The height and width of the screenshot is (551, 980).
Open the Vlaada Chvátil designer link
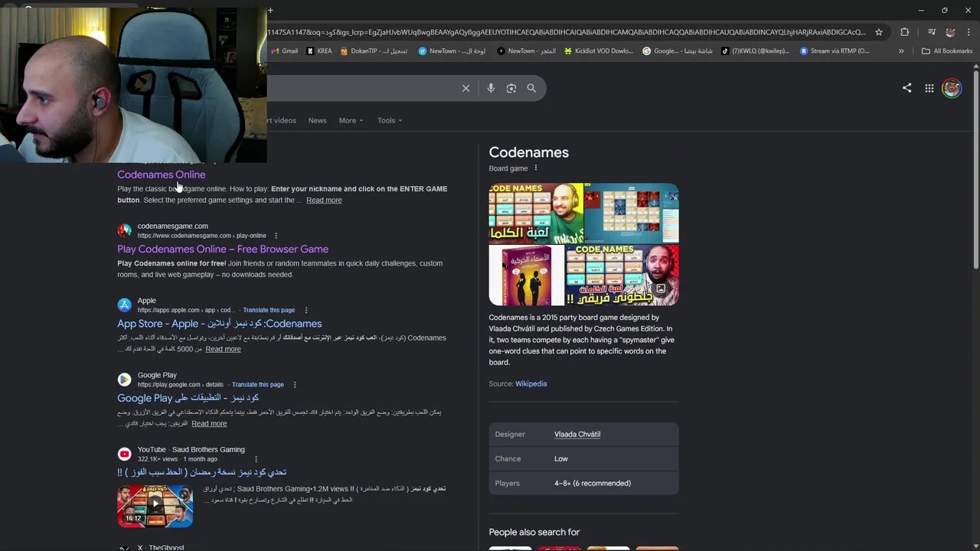click(x=577, y=434)
